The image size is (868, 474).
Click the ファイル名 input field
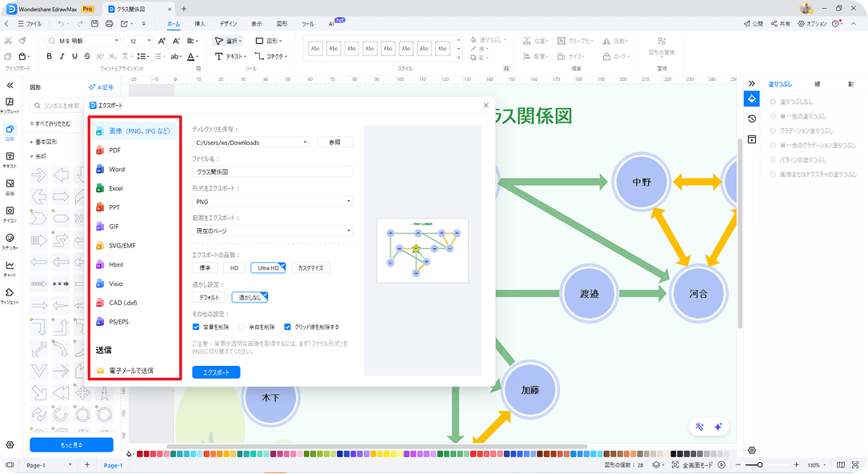pos(272,171)
